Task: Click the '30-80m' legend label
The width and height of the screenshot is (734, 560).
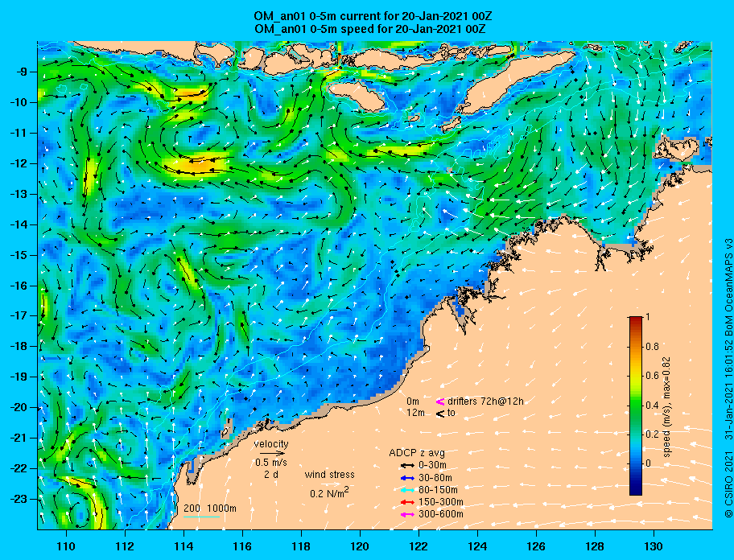Action: tap(435, 478)
